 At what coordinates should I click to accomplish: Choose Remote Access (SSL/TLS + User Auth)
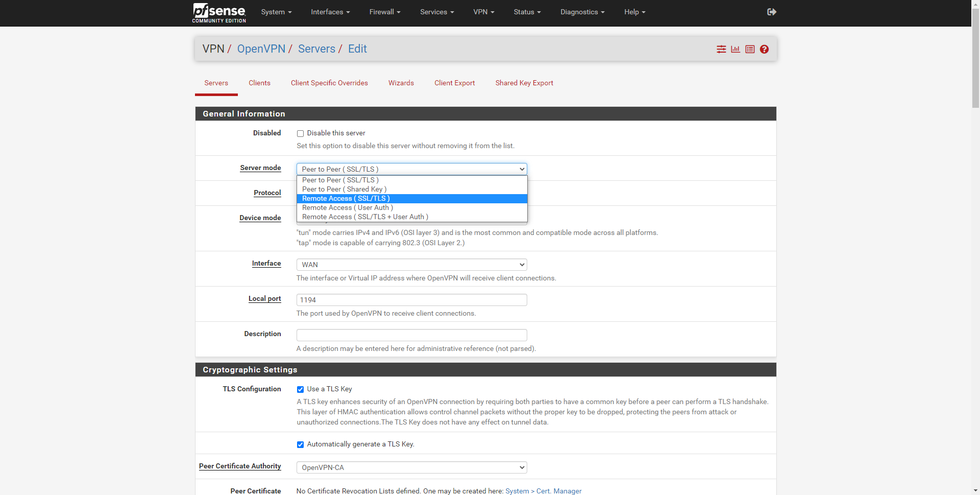pyautogui.click(x=411, y=217)
